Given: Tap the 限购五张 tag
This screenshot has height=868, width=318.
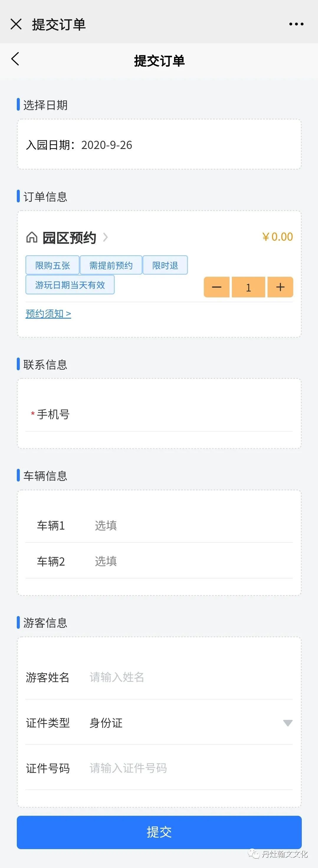Looking at the screenshot, I should click(x=53, y=266).
